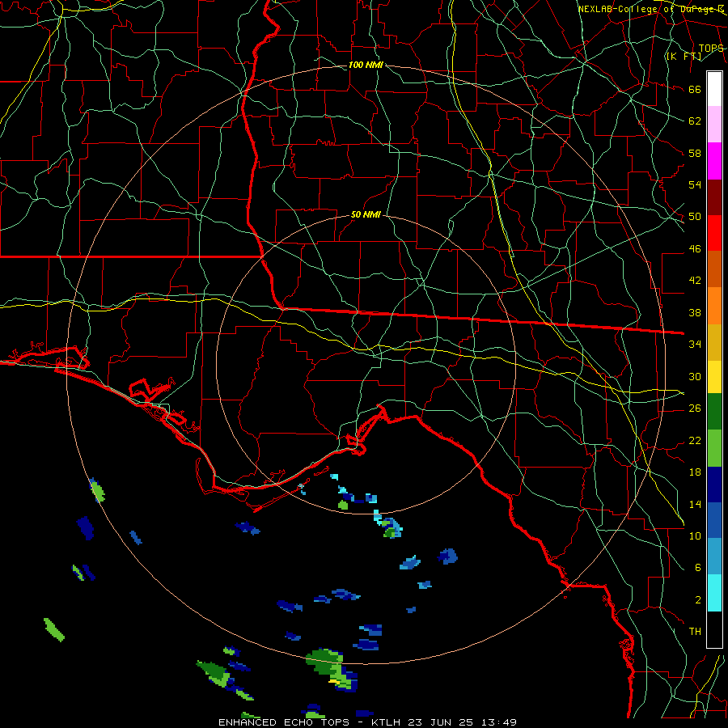Screen dimensions: 728x728
Task: Click the "50 NMI" range ring label
Action: 366,214
